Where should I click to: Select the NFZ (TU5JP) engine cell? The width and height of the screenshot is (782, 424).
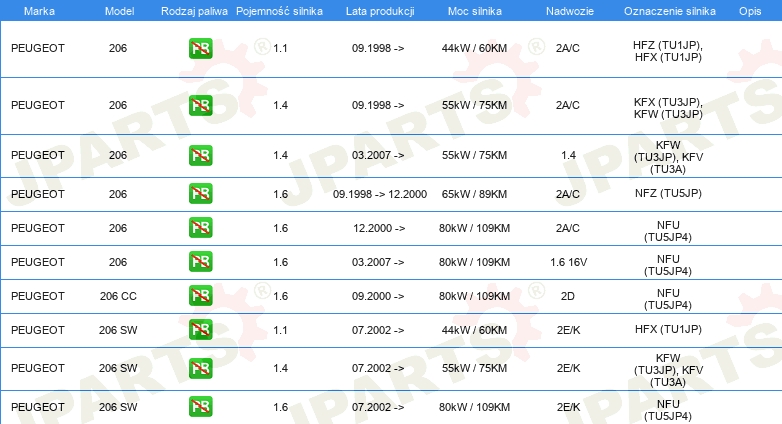coord(668,193)
